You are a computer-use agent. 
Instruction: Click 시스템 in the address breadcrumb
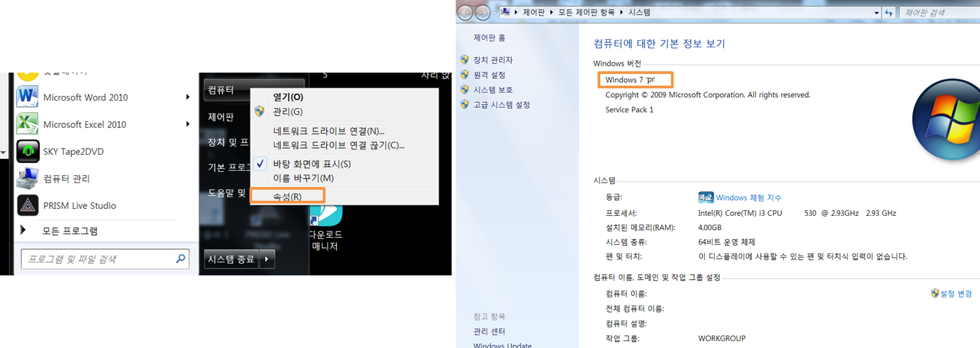pos(639,12)
